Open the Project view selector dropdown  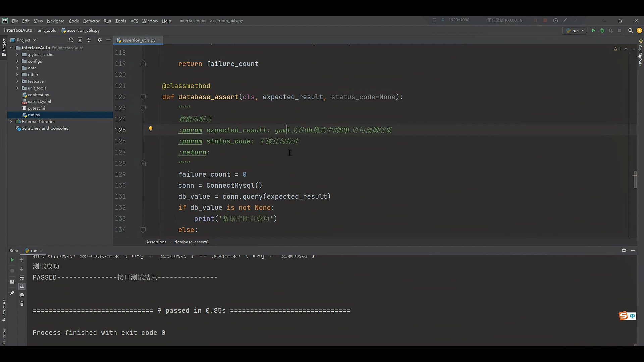[x=23, y=40]
